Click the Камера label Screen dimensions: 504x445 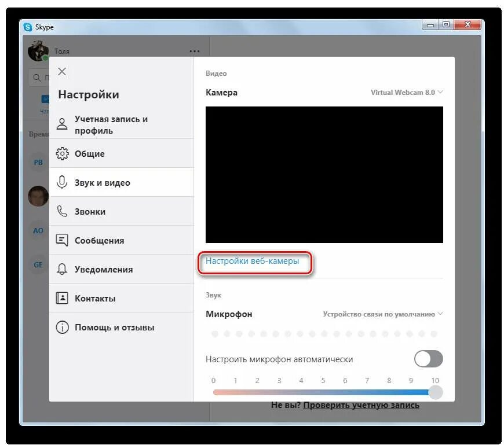pos(221,93)
